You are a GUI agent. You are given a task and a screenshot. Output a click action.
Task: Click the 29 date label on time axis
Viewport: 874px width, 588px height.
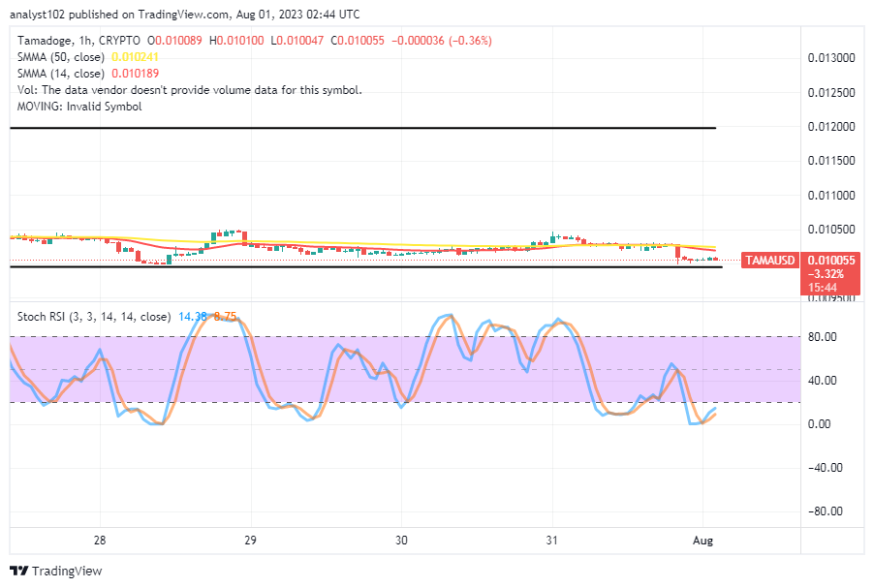(250, 541)
